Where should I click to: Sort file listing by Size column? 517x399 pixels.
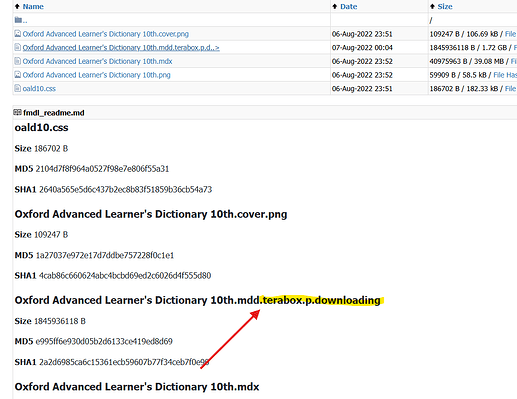(445, 6)
